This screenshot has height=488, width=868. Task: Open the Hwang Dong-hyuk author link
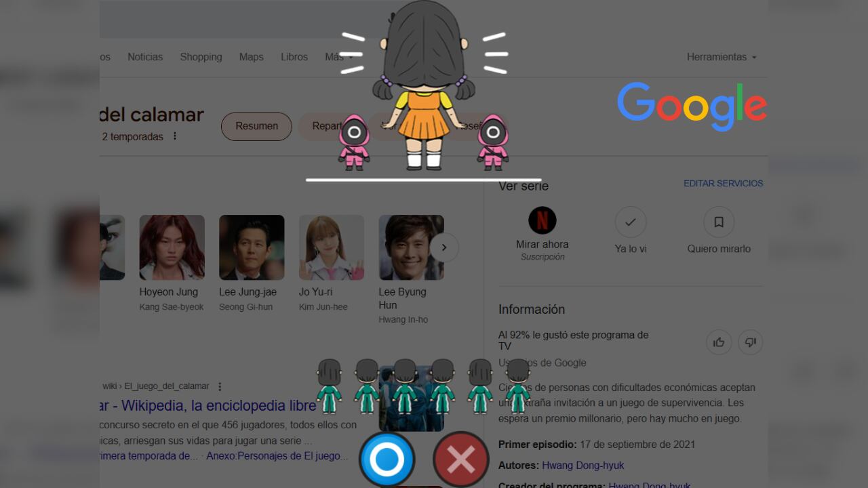point(581,465)
